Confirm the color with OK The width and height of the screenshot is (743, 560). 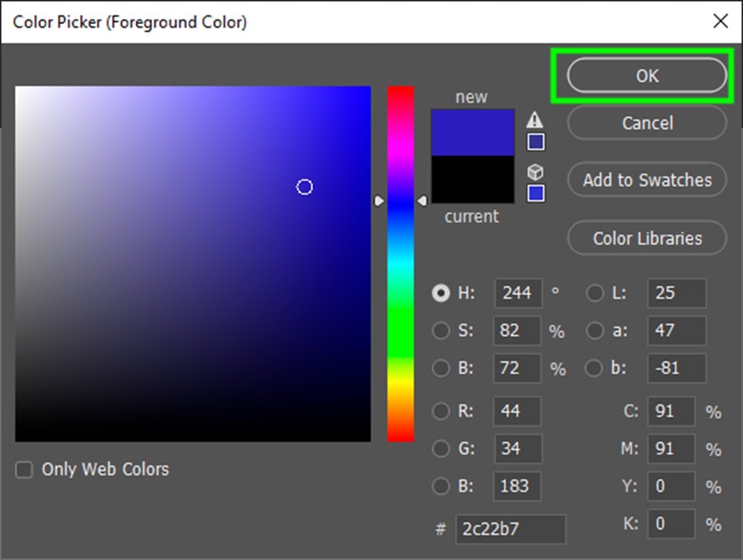pyautogui.click(x=646, y=76)
